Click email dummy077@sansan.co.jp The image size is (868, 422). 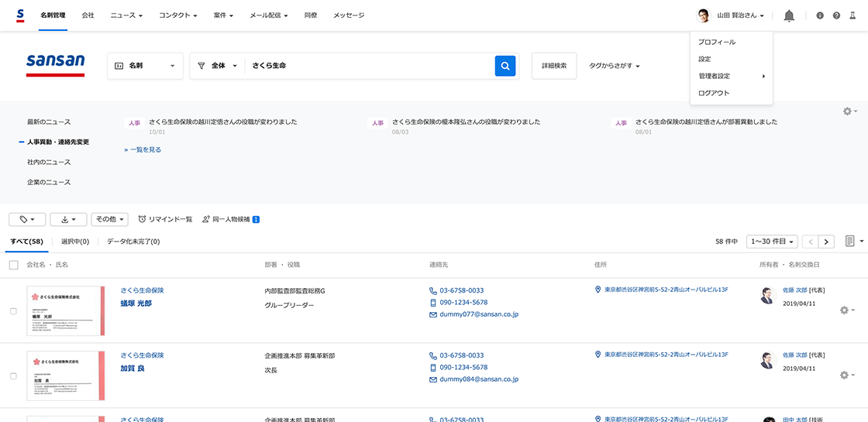pyautogui.click(x=479, y=314)
